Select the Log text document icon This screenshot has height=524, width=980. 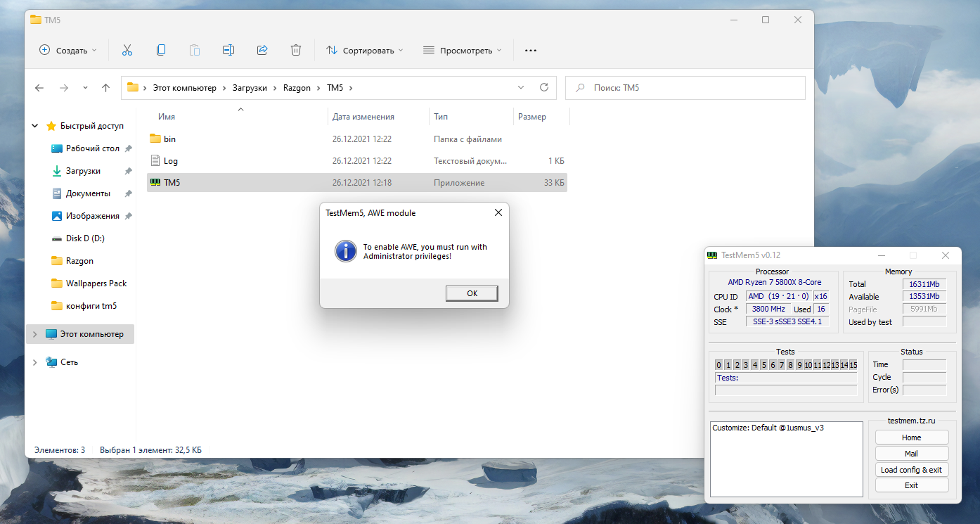pos(155,160)
